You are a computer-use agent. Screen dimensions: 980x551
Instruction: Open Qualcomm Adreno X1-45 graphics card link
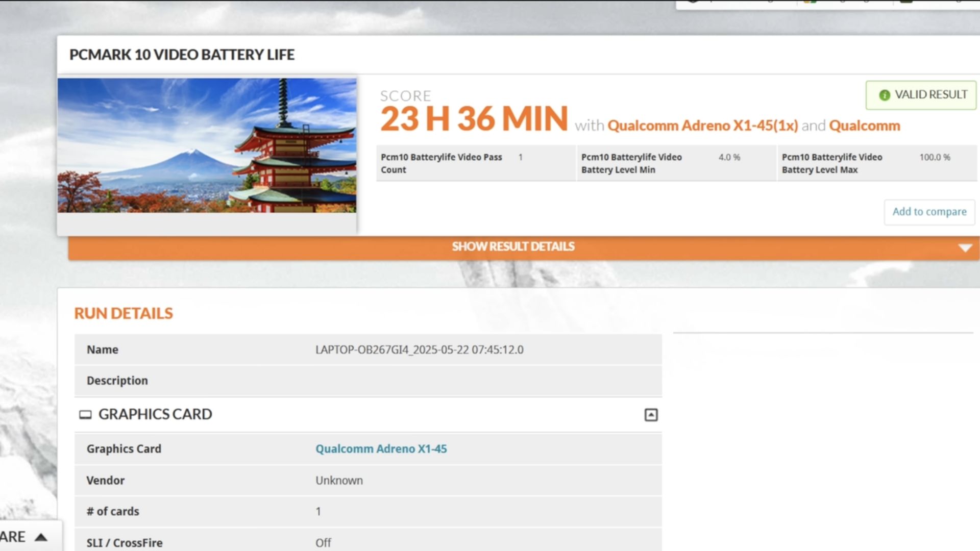381,449
